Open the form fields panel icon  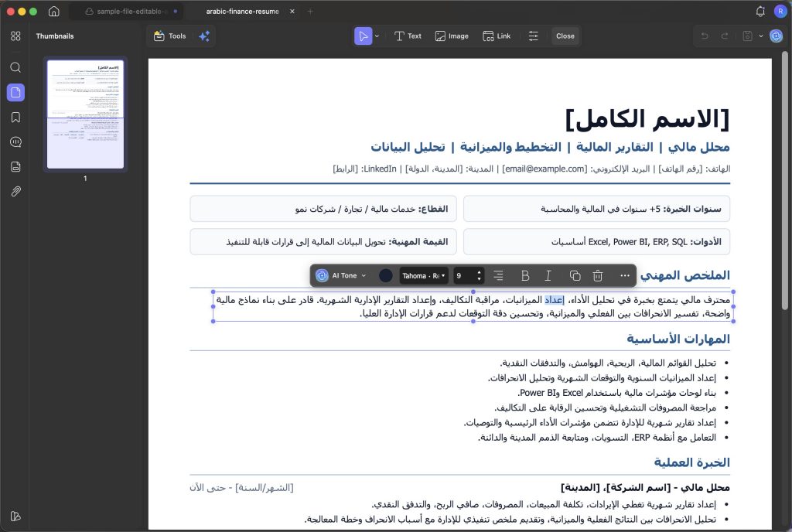coord(15,166)
